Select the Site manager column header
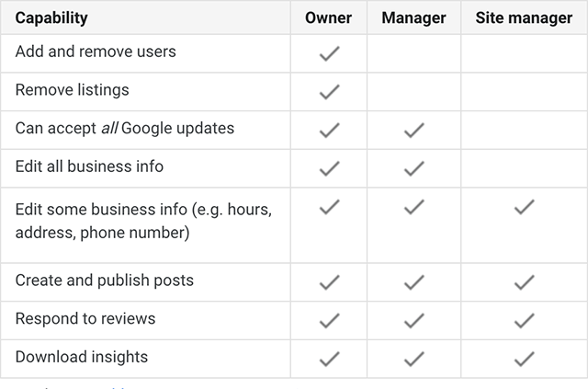Viewport: 588px width, 389px height. point(524,17)
